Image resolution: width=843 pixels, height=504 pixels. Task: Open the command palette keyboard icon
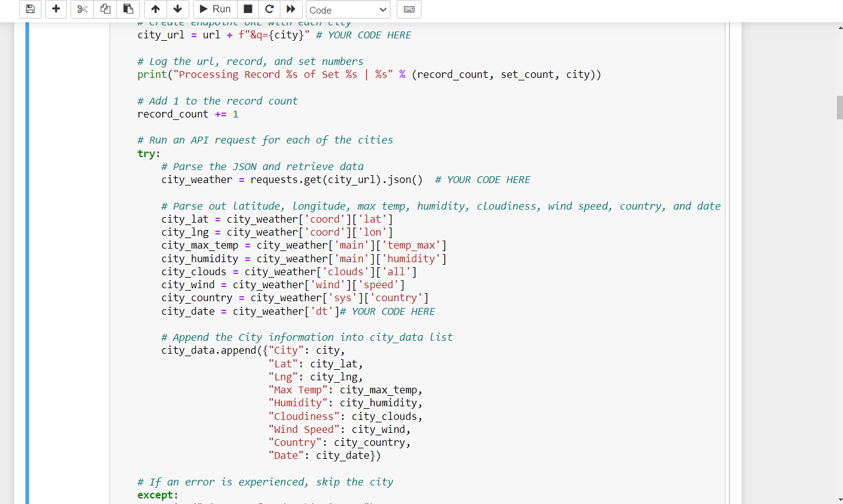[x=409, y=9]
